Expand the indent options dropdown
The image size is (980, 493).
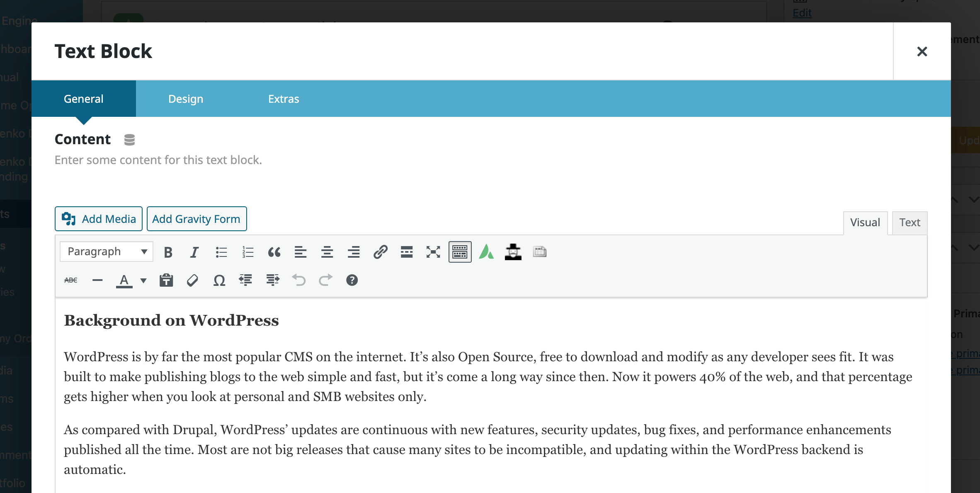272,280
